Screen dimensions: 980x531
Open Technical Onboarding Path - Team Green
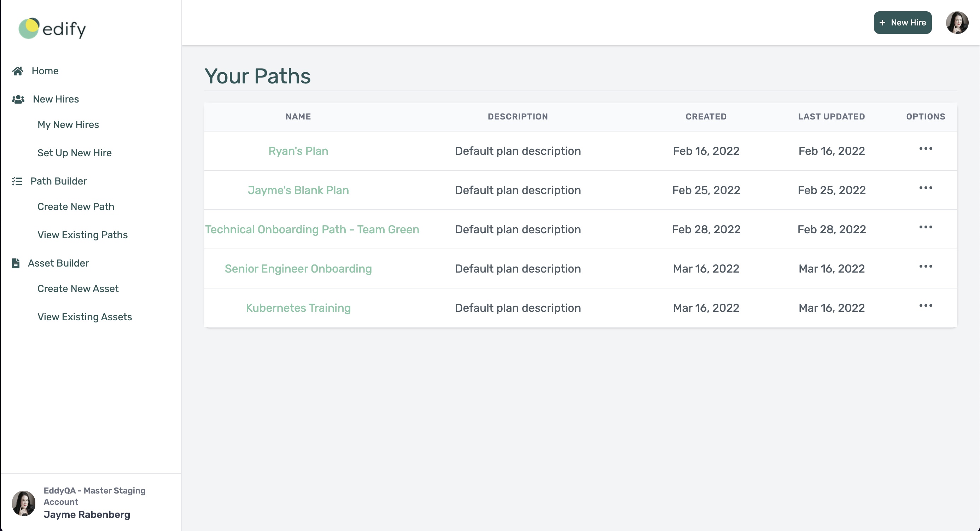(x=312, y=229)
